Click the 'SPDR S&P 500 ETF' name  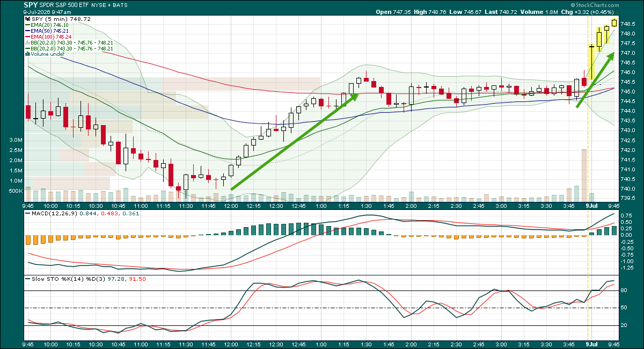coord(65,5)
